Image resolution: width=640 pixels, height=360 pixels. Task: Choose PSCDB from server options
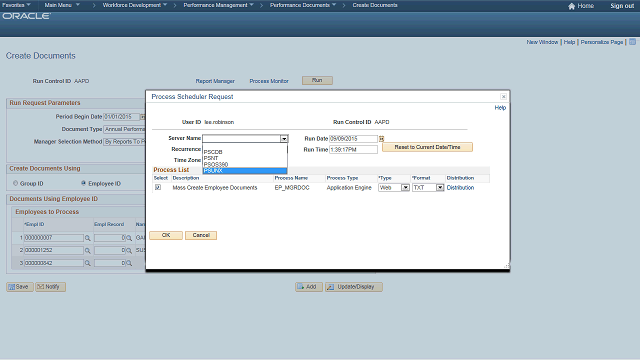(244, 152)
